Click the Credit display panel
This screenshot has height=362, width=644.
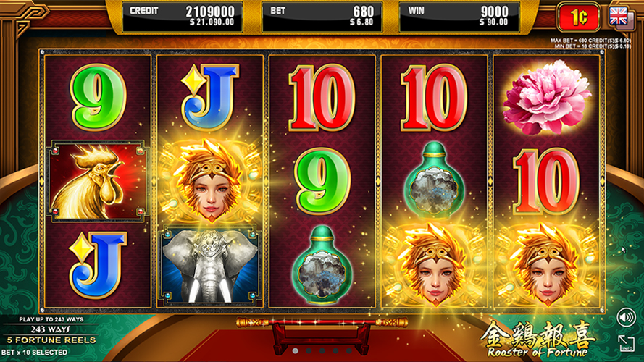pos(183,17)
